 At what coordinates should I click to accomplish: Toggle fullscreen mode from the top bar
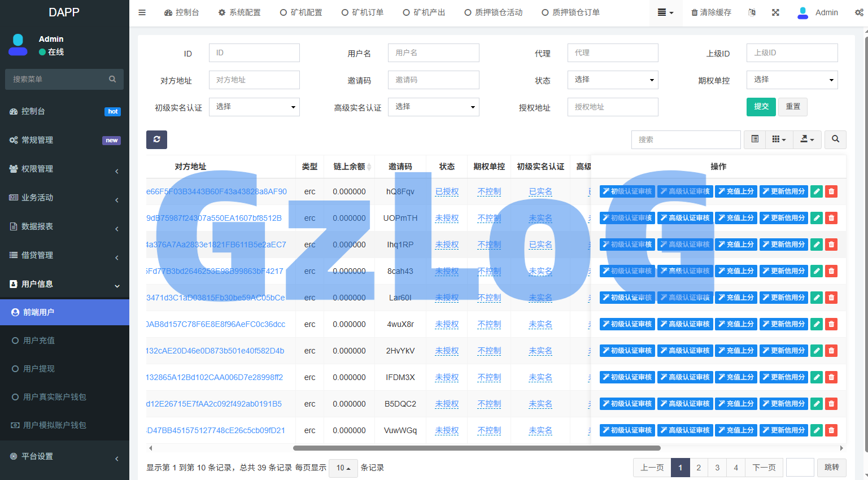[775, 12]
